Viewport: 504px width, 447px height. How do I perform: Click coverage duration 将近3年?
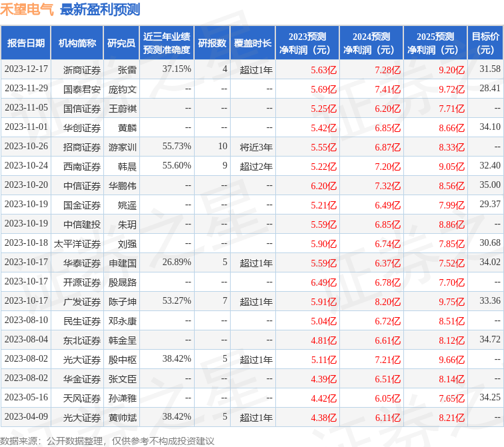pos(256,147)
